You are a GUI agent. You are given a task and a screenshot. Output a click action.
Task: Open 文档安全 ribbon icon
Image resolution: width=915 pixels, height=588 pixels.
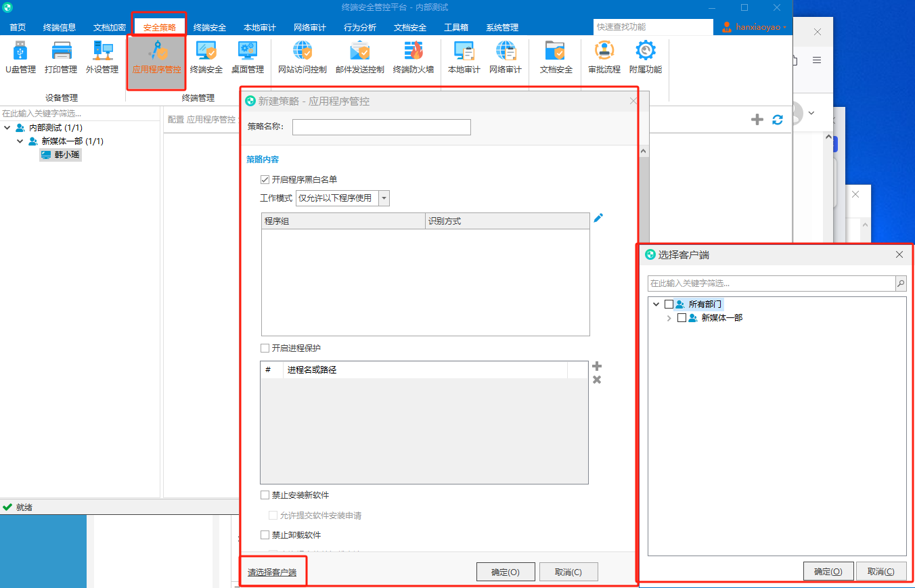tap(556, 58)
